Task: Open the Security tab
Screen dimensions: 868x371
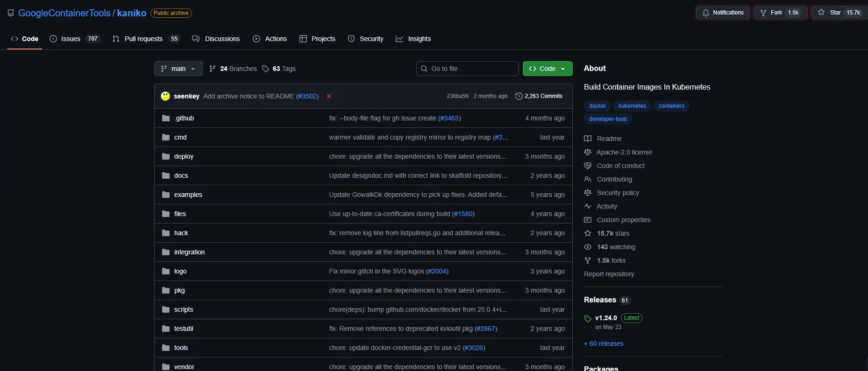Action: (366, 39)
